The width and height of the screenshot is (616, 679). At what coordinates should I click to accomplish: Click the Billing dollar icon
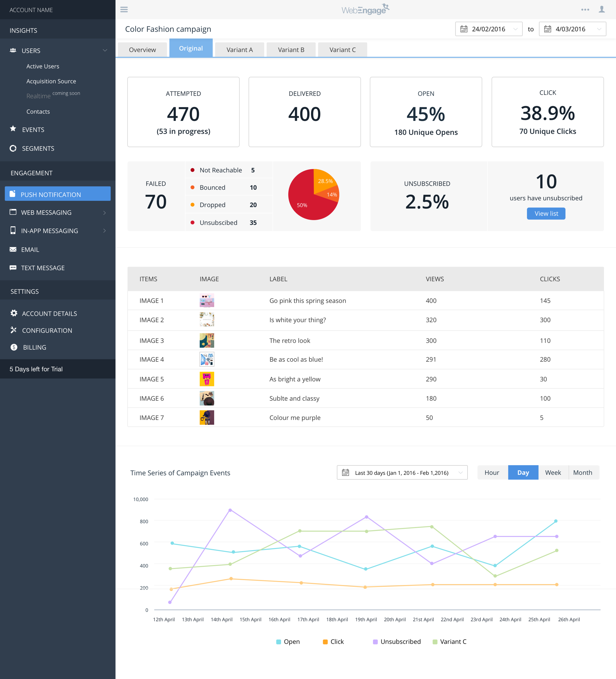[x=14, y=347]
